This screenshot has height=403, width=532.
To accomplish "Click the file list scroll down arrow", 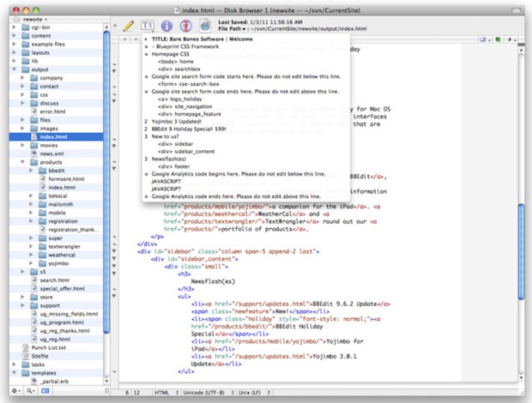I will click(x=106, y=382).
